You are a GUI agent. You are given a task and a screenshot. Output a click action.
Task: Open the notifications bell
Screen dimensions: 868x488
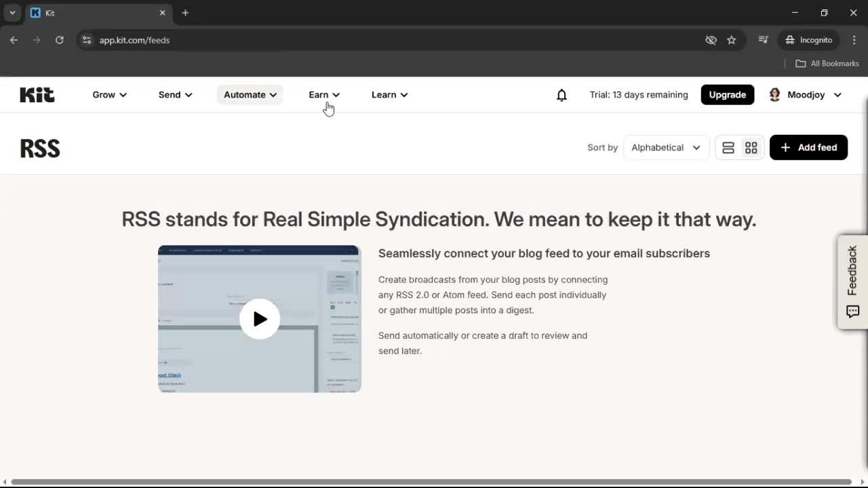561,95
